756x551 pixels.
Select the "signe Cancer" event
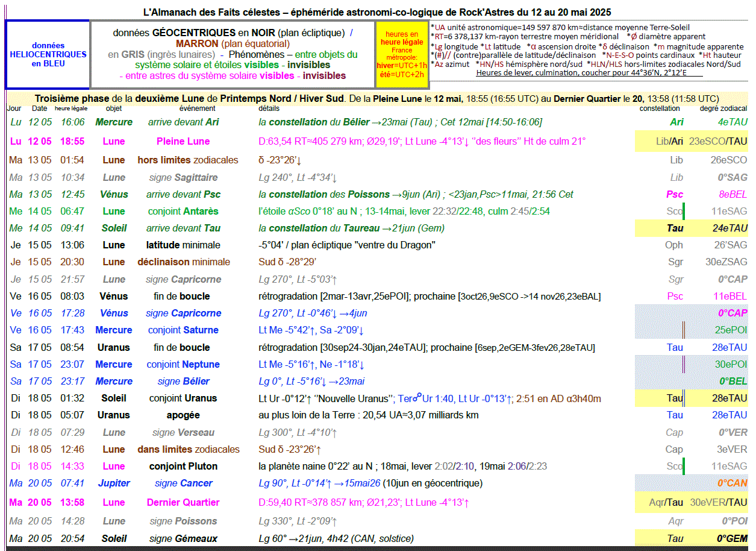(184, 483)
